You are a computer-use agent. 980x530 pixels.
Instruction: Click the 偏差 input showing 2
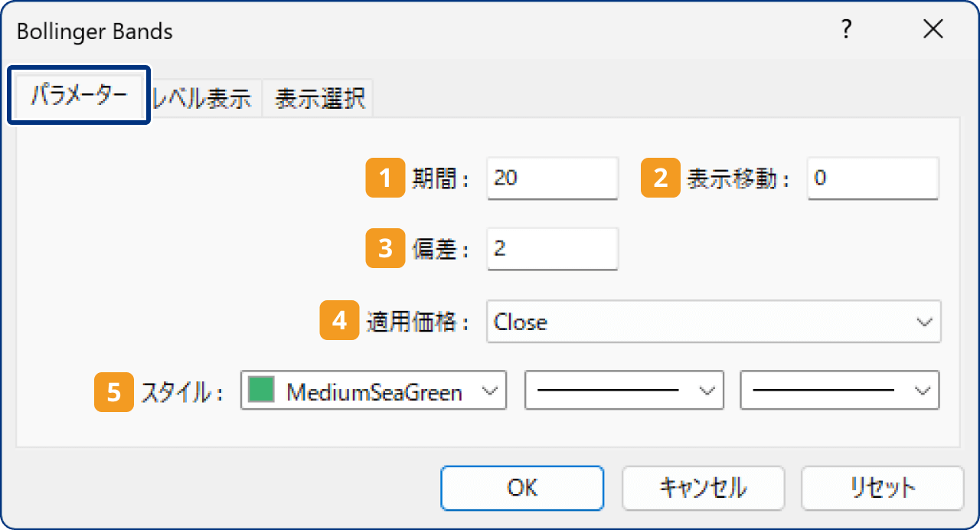[551, 248]
